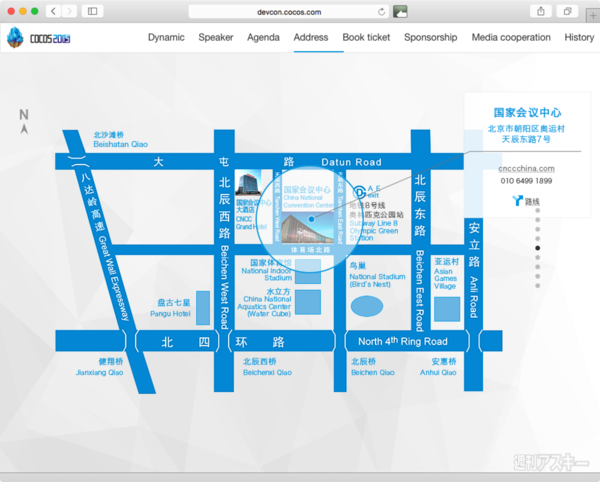
Task: Click the Beichen Qiao label
Action: [x=373, y=372]
